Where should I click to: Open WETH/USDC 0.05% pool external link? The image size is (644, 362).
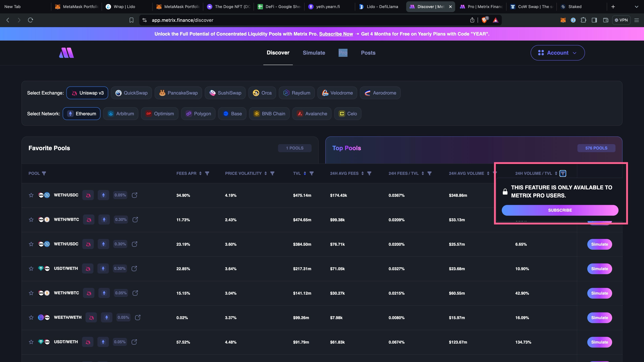pyautogui.click(x=135, y=195)
